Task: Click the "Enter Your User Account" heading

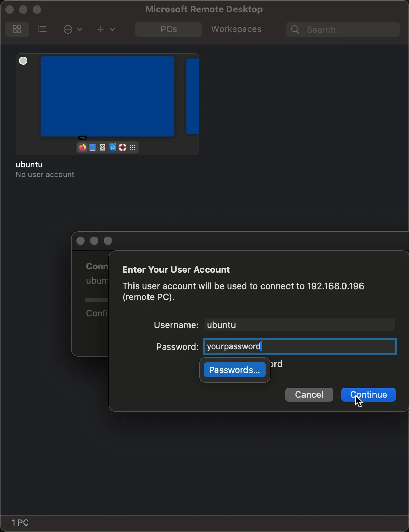Action: click(176, 270)
